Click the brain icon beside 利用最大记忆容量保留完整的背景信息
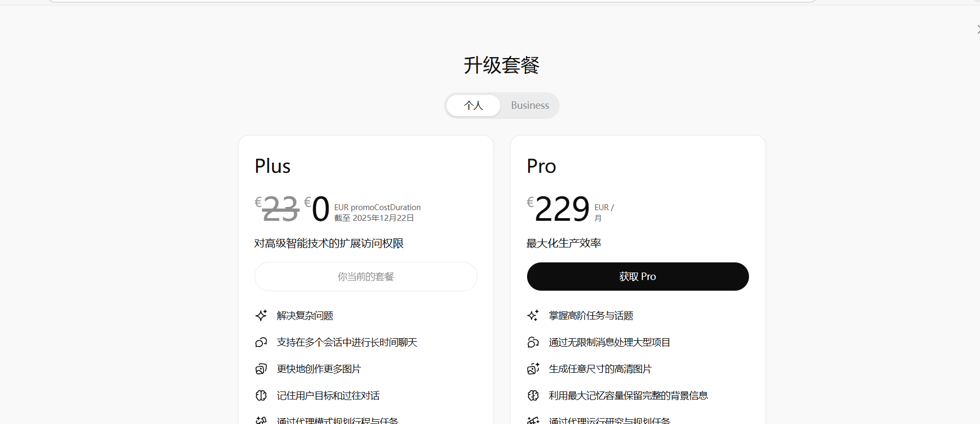The width and height of the screenshot is (980, 424). click(533, 395)
